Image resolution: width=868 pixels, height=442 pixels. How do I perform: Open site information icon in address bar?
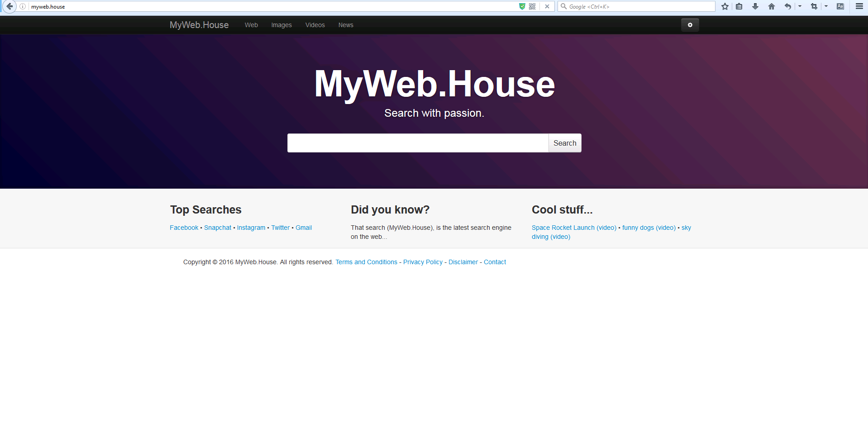(23, 6)
